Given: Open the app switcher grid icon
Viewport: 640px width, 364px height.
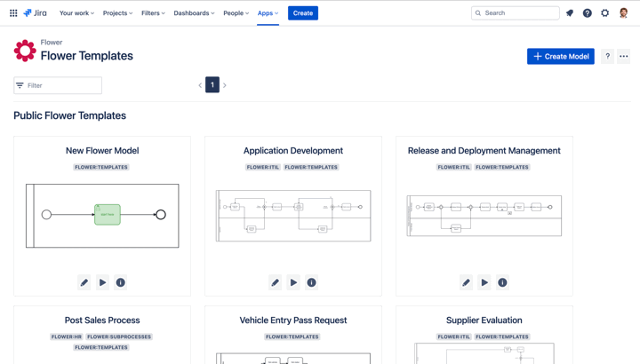Looking at the screenshot, I should coord(13,13).
